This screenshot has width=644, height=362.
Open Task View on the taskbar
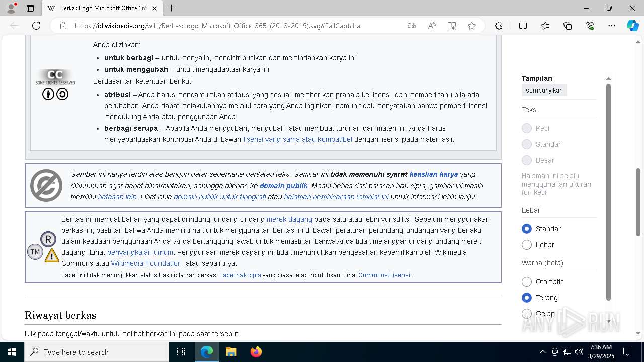pyautogui.click(x=181, y=352)
